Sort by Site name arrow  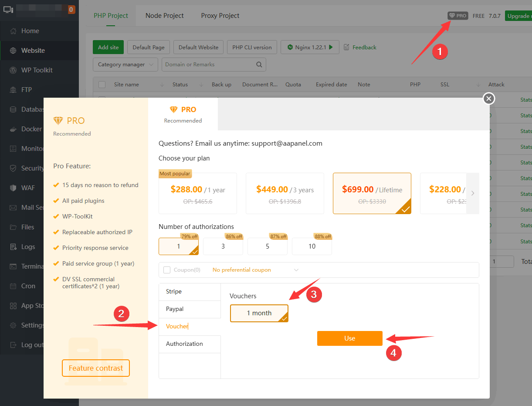[x=163, y=85]
